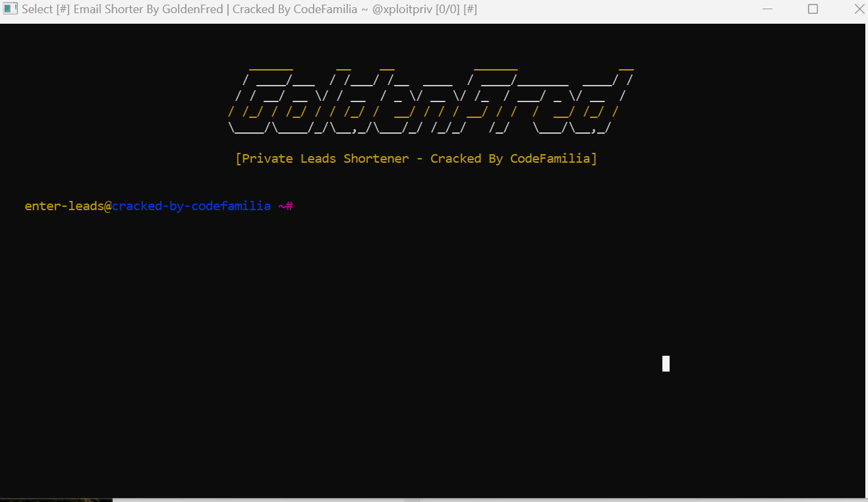The height and width of the screenshot is (502, 868).
Task: Click the '[Private Leads Shortener - Cracked By CodeFamilia]' line
Action: 416,159
